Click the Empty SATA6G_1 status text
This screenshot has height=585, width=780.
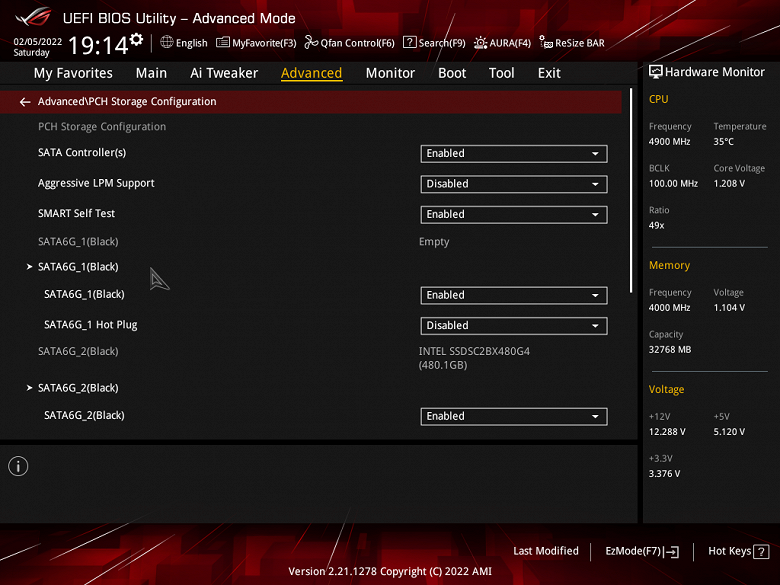(x=434, y=242)
